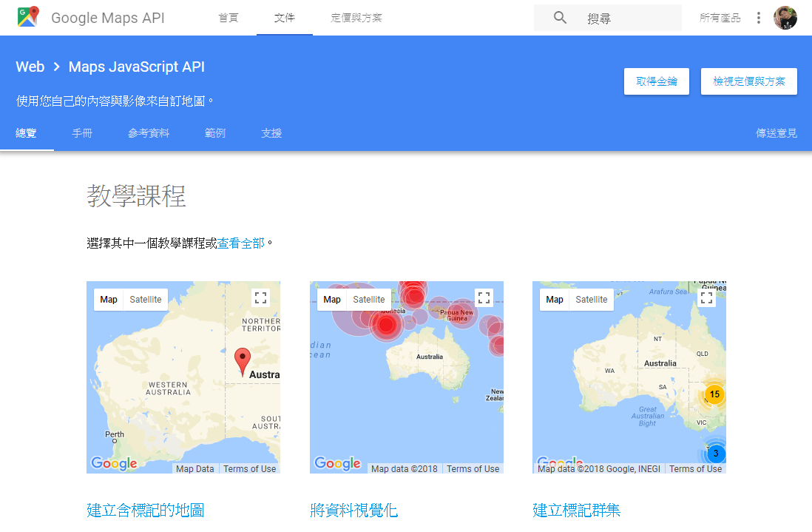The width and height of the screenshot is (812, 532).
Task: Enter fullscreen on the heatmap map
Action: (x=484, y=297)
